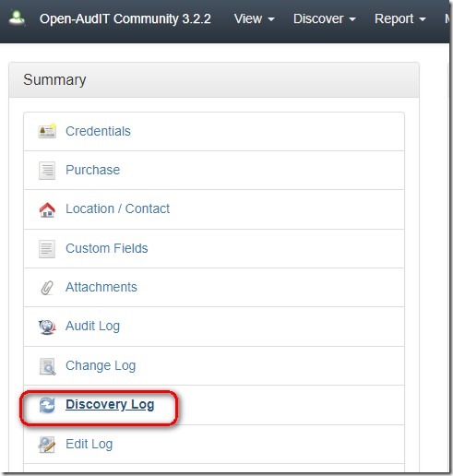
Task: Click Open-AudIT Community 3.2.2 title
Action: 125,18
